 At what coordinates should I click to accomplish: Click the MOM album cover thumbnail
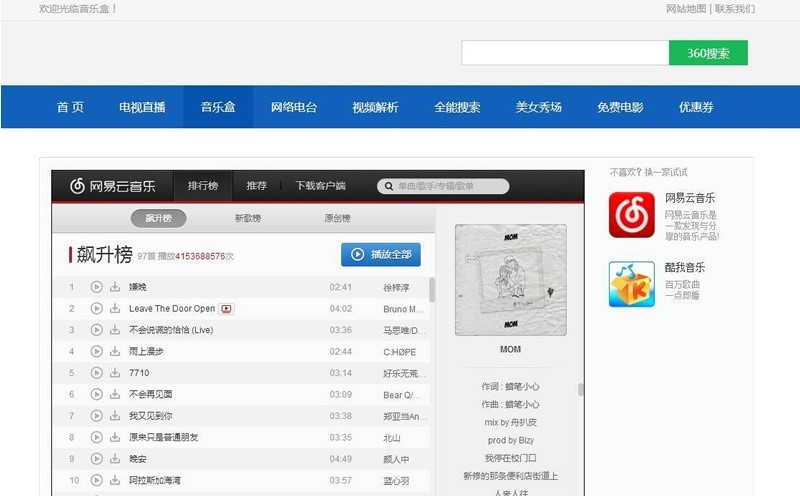click(x=510, y=279)
